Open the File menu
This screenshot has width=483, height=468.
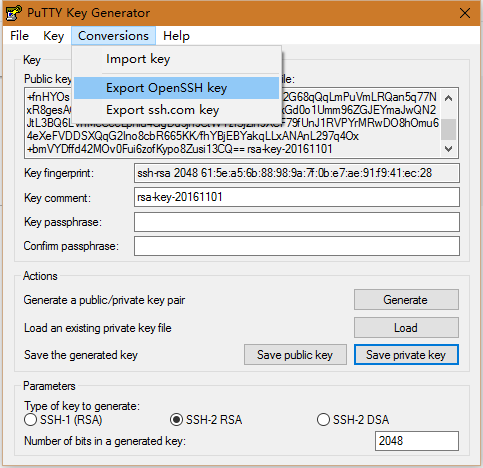pyautogui.click(x=19, y=36)
